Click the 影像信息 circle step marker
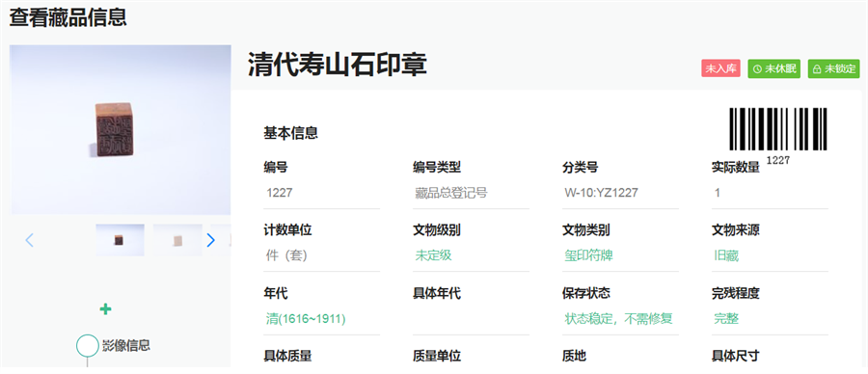The height and width of the screenshot is (374, 868). [x=88, y=346]
